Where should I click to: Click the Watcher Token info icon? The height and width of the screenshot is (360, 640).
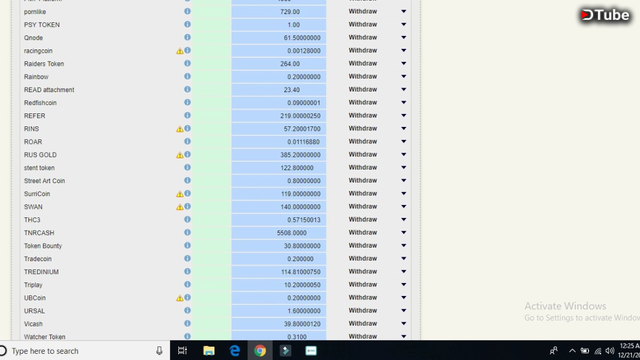(x=187, y=336)
